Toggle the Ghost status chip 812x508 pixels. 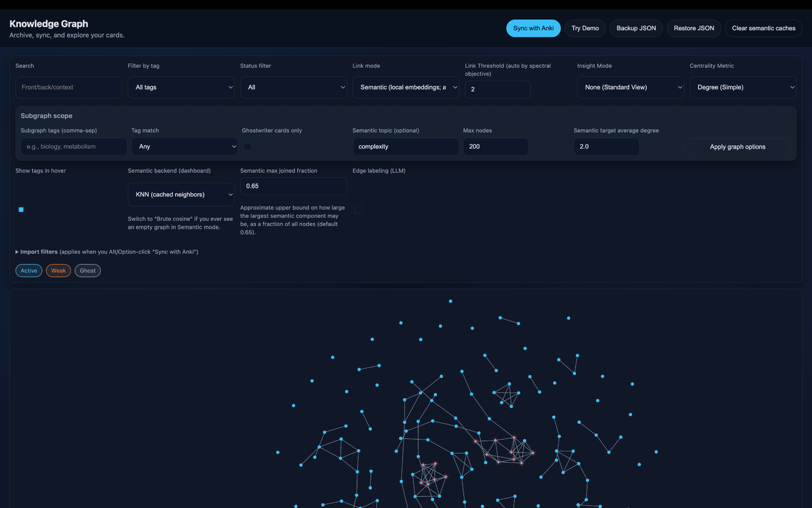click(x=88, y=271)
